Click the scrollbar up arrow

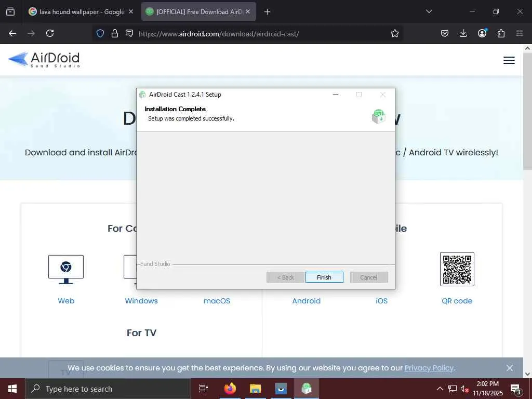coord(527,48)
